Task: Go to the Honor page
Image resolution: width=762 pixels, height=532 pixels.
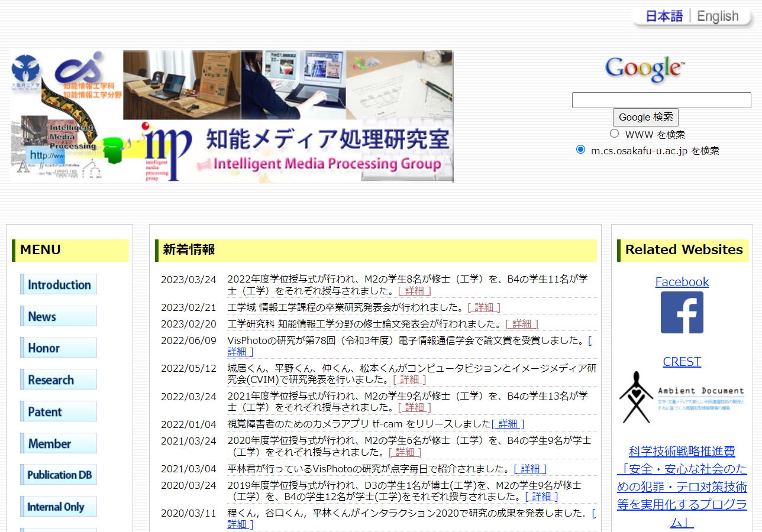Action: point(59,348)
